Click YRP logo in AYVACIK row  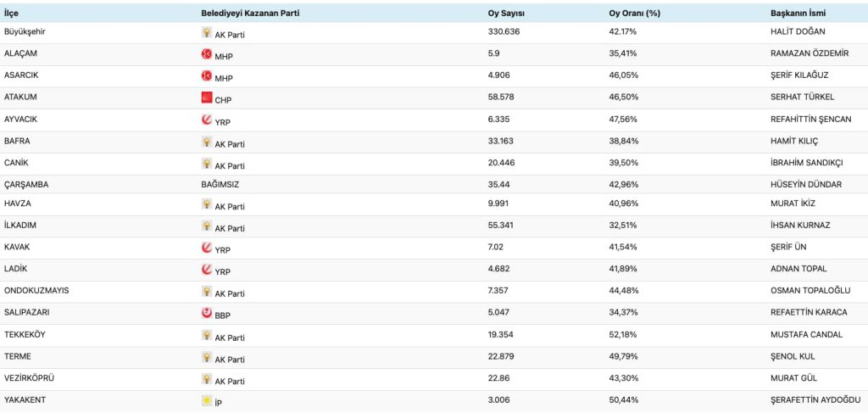(207, 120)
